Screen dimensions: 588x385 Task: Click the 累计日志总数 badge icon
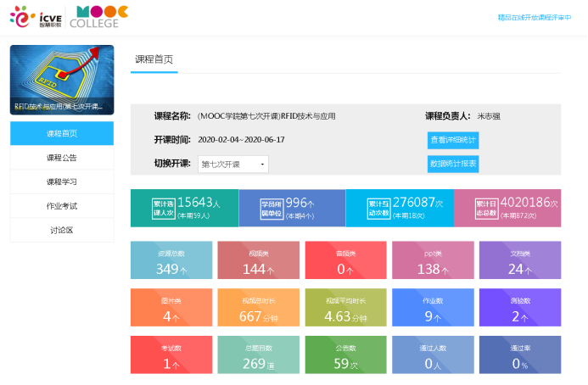[485, 209]
